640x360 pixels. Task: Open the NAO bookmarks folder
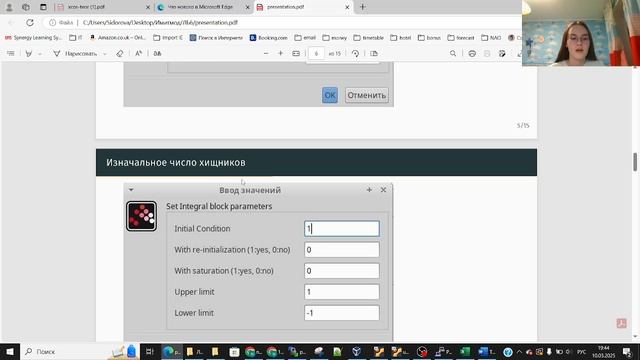click(491, 38)
